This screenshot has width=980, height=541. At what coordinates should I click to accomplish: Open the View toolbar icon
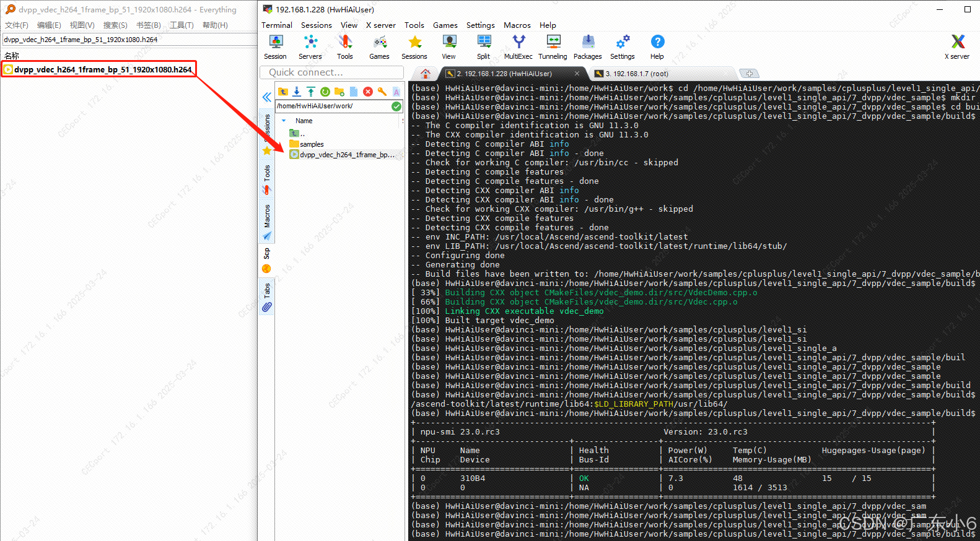click(x=449, y=47)
